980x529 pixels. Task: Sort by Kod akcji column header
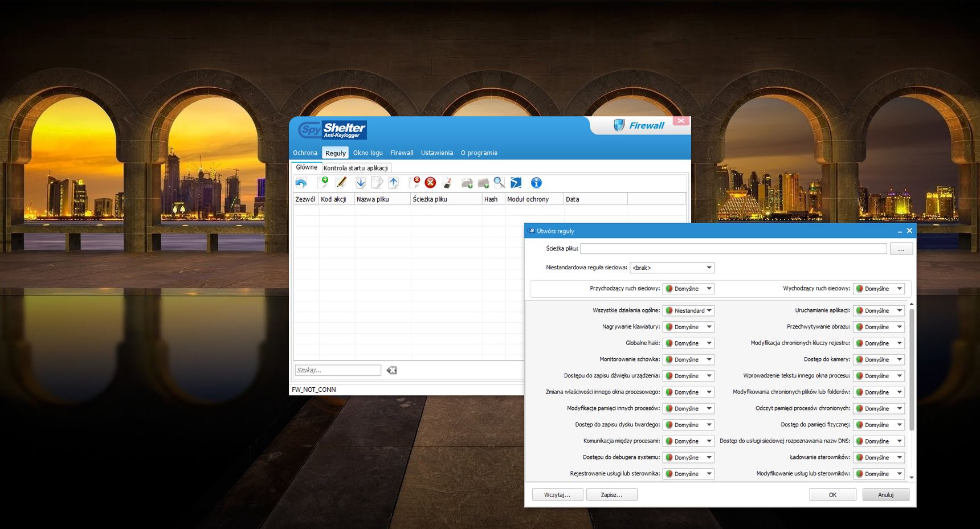pyautogui.click(x=336, y=199)
